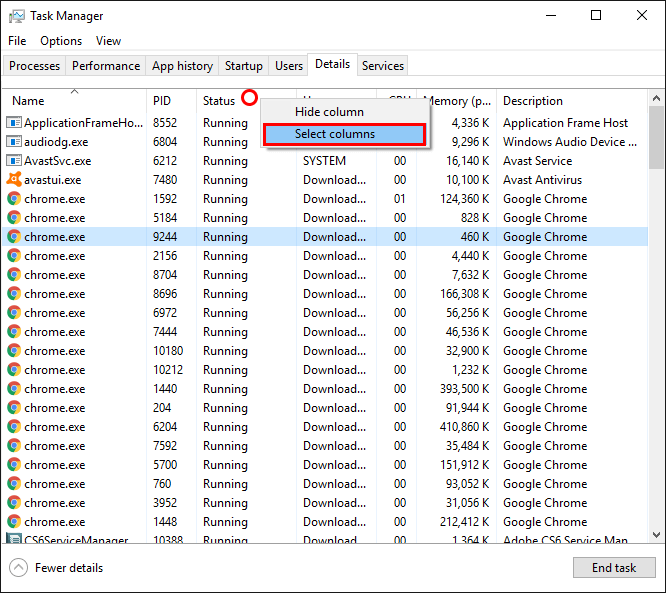Switch to the Processes tab

34,66
